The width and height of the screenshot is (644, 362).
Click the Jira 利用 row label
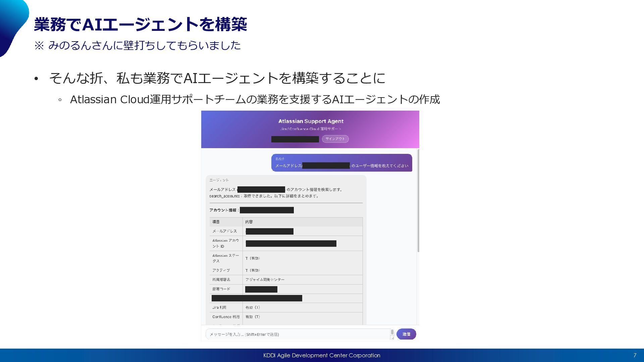point(219,307)
